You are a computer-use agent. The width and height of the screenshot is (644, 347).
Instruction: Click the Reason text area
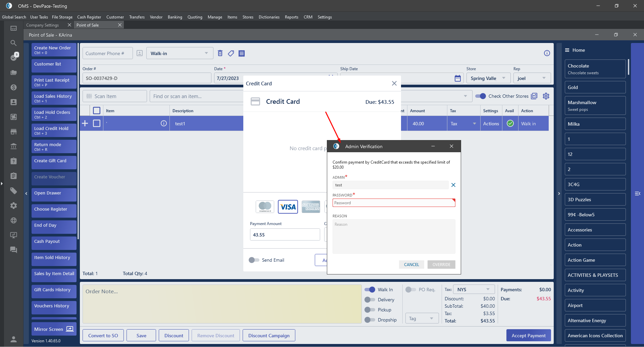click(394, 236)
